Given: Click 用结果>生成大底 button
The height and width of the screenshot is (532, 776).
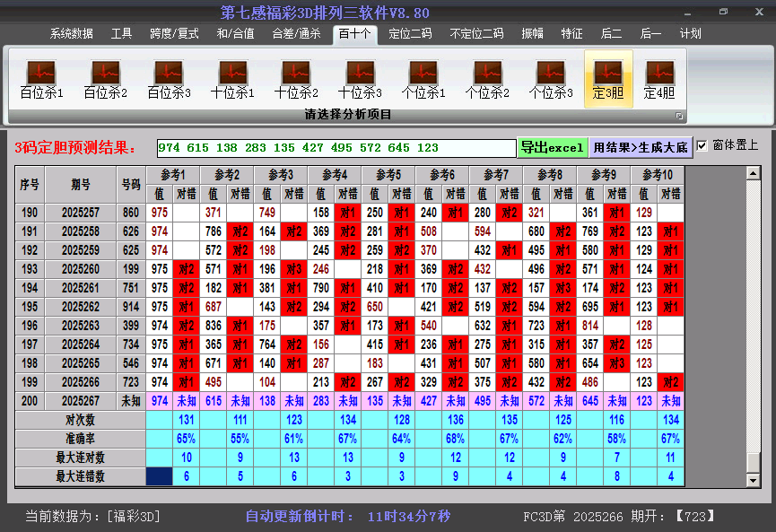Looking at the screenshot, I should [x=641, y=145].
